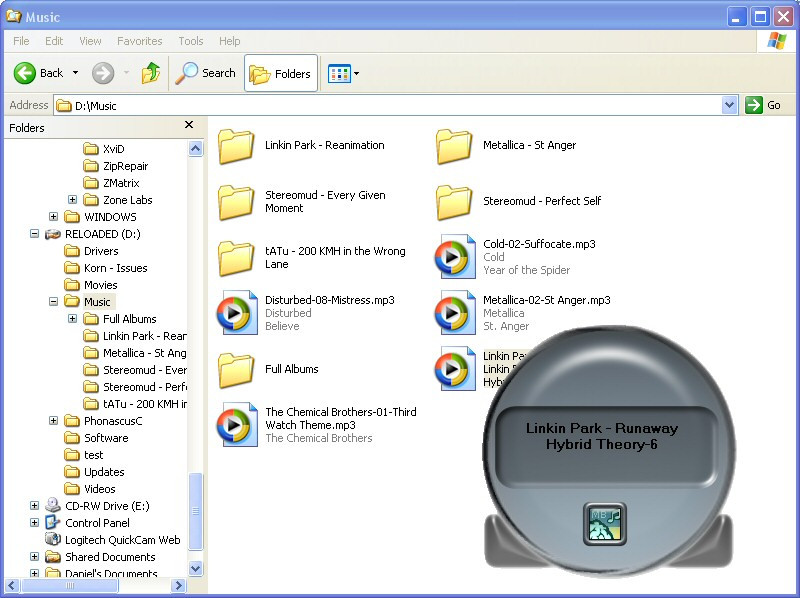
Task: Open the address bar dropdown
Action: coord(730,105)
